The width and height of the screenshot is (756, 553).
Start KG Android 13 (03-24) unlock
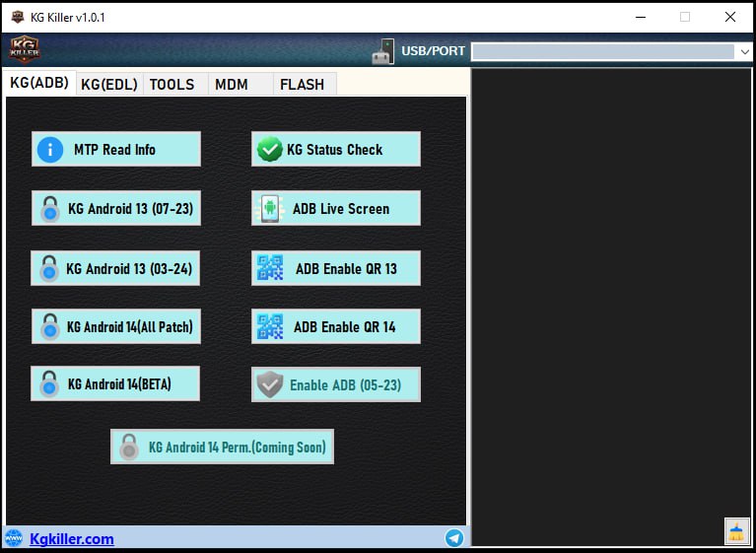pos(115,268)
